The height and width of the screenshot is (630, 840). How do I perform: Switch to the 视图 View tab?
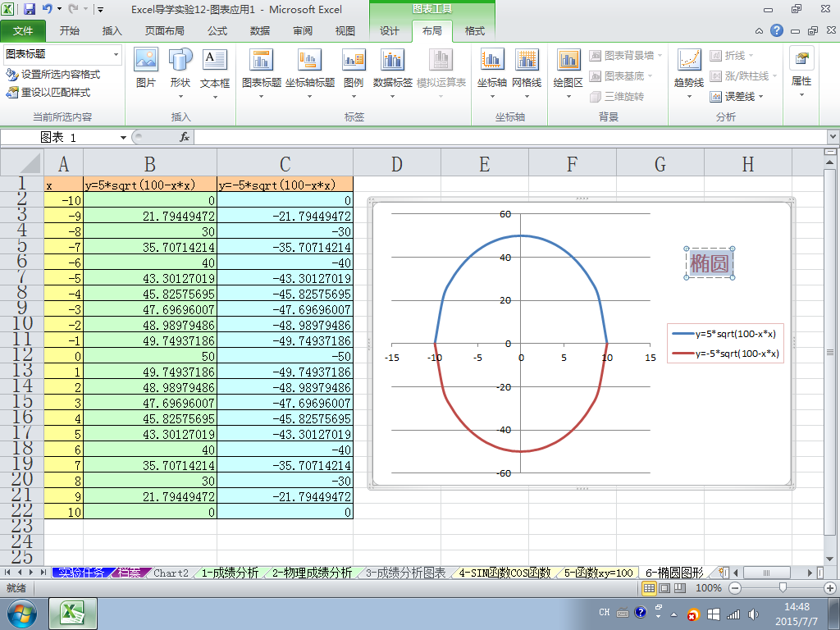[345, 31]
